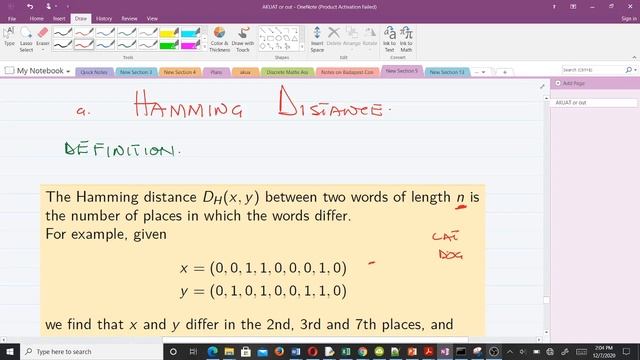Click the Delete button in Edit group
Viewport: 640px width, 360px height.
(333, 37)
